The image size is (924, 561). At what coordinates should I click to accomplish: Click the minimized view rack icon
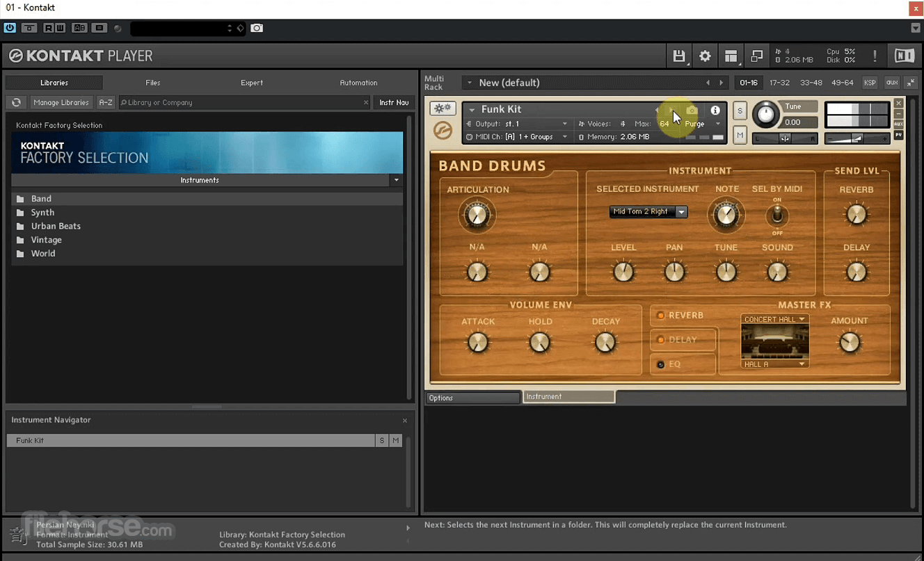point(756,56)
